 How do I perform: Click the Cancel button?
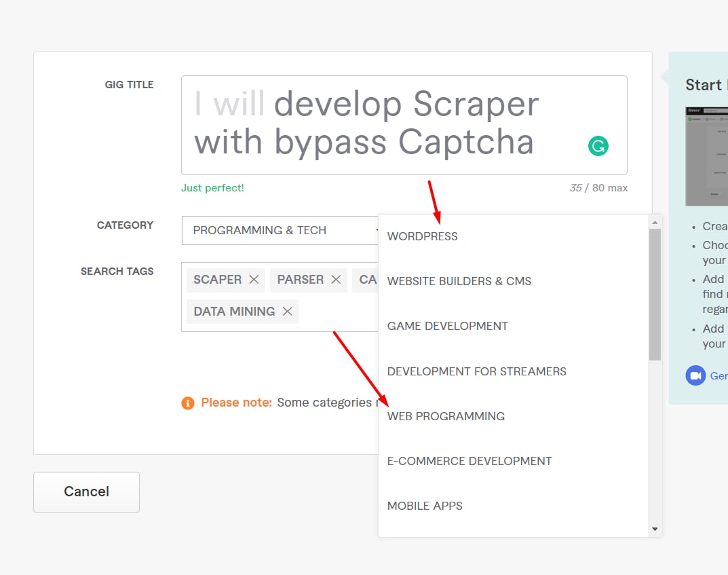pos(86,492)
